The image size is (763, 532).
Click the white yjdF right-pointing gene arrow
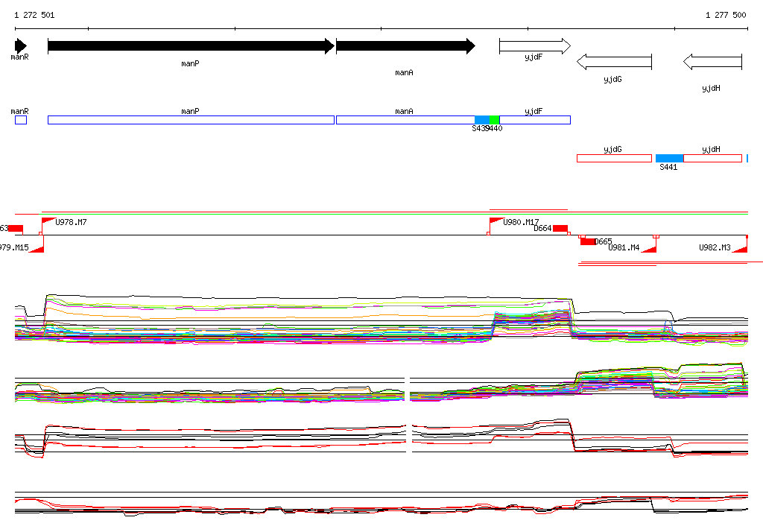point(535,46)
